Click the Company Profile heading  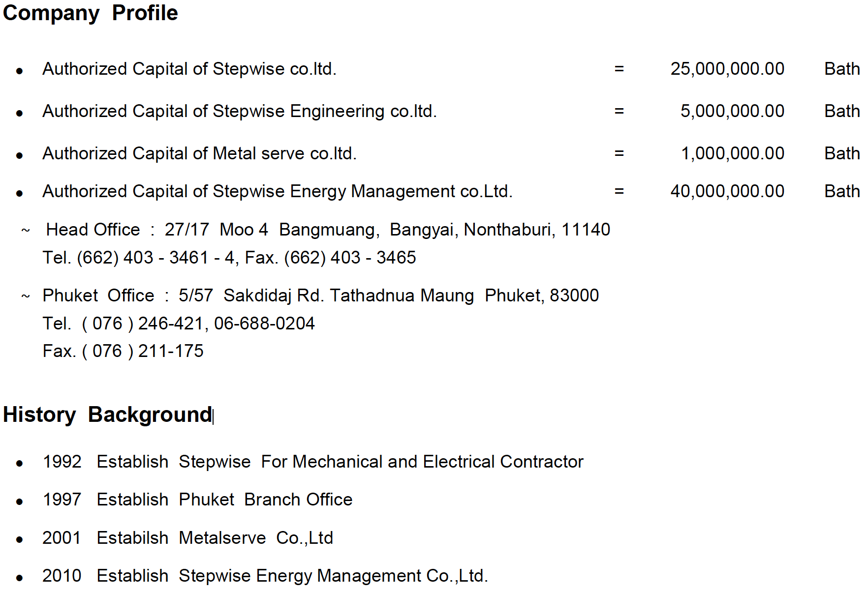90,13
